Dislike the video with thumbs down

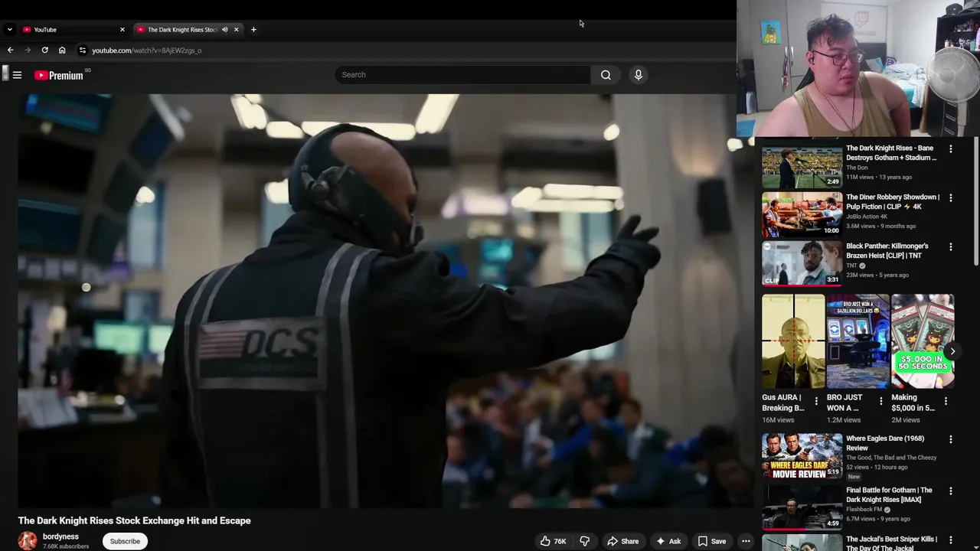tap(585, 541)
